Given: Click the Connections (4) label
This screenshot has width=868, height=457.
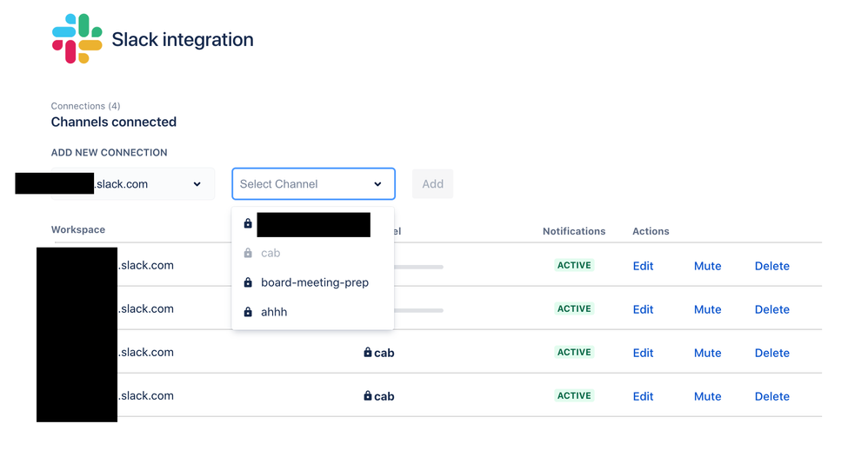Looking at the screenshot, I should coord(86,106).
